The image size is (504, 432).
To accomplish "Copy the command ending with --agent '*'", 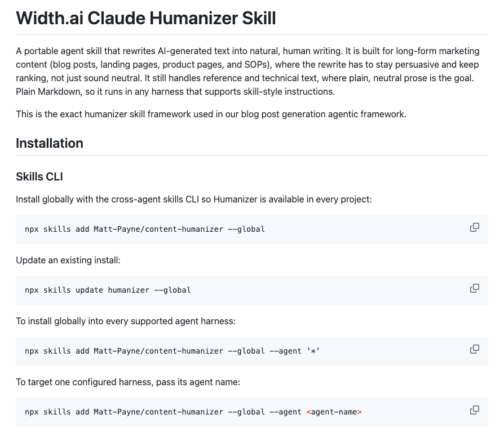I will (x=475, y=349).
